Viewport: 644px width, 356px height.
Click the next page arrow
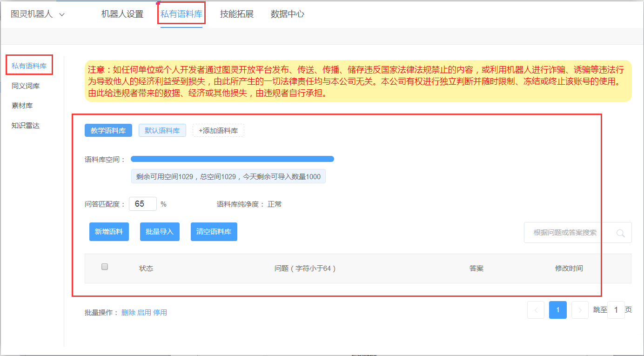580,310
